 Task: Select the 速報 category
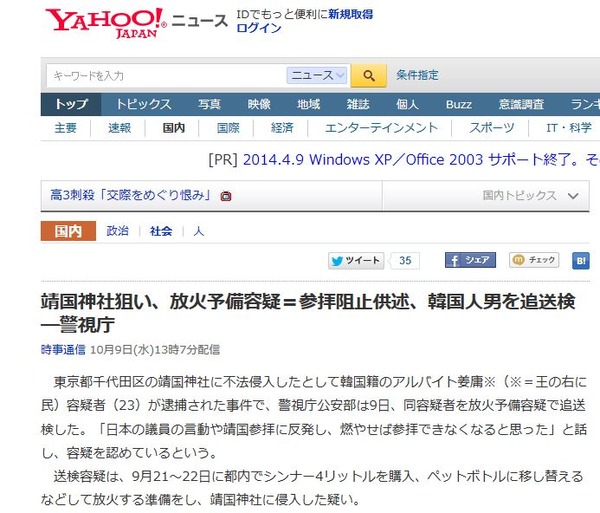(119, 128)
